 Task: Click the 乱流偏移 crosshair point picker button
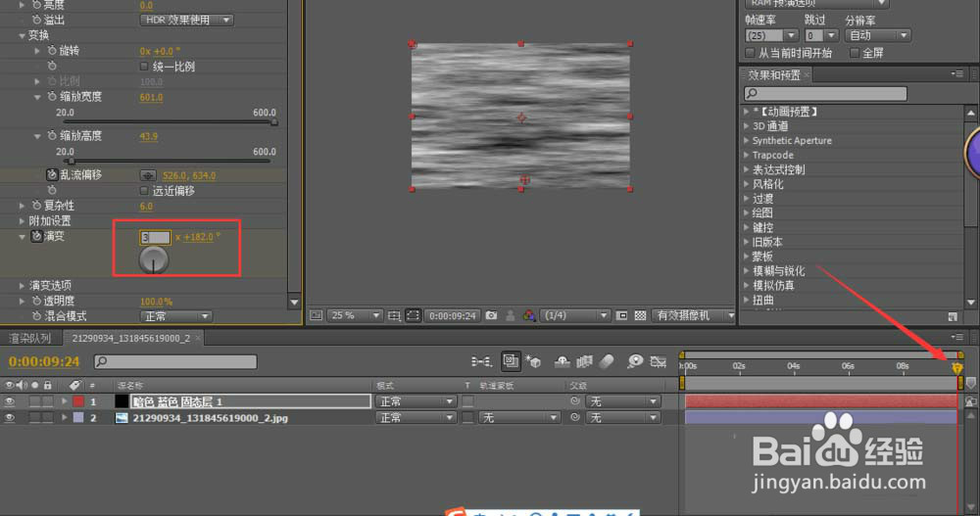point(148,175)
